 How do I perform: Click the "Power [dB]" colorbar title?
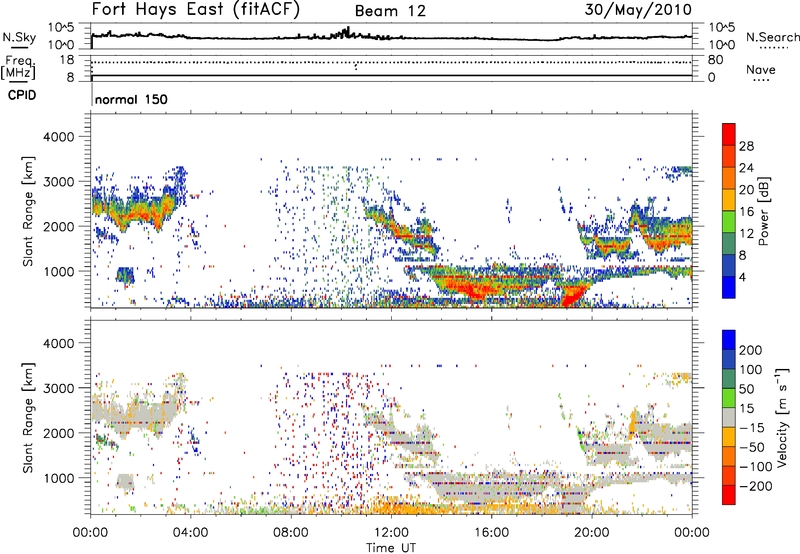pos(763,211)
